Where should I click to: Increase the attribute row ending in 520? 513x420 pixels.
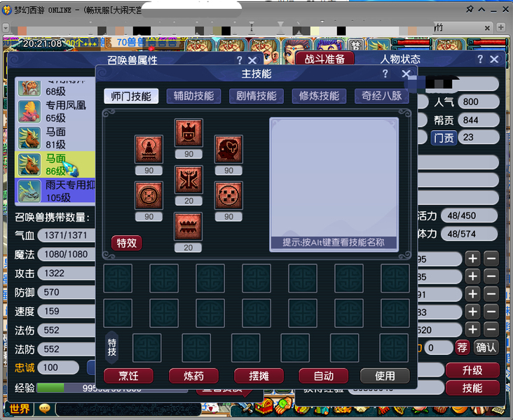click(473, 330)
